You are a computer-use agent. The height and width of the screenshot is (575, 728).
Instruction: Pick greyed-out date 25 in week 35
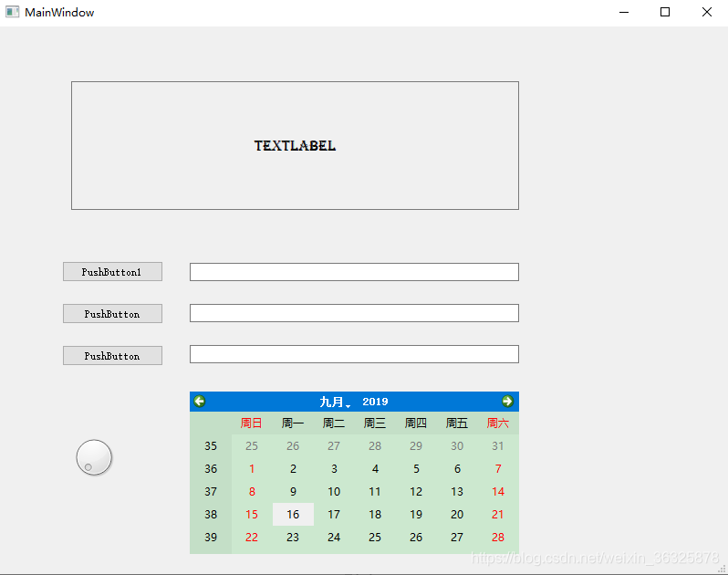click(252, 446)
